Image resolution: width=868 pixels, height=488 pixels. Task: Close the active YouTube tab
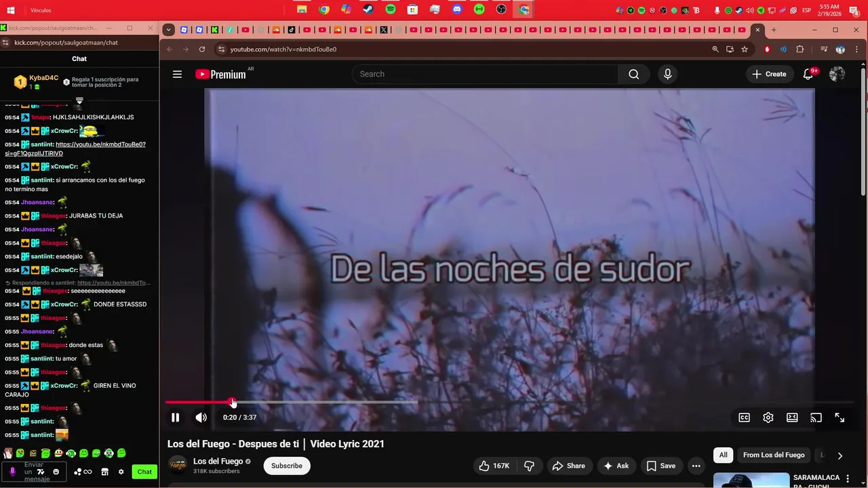tap(758, 30)
